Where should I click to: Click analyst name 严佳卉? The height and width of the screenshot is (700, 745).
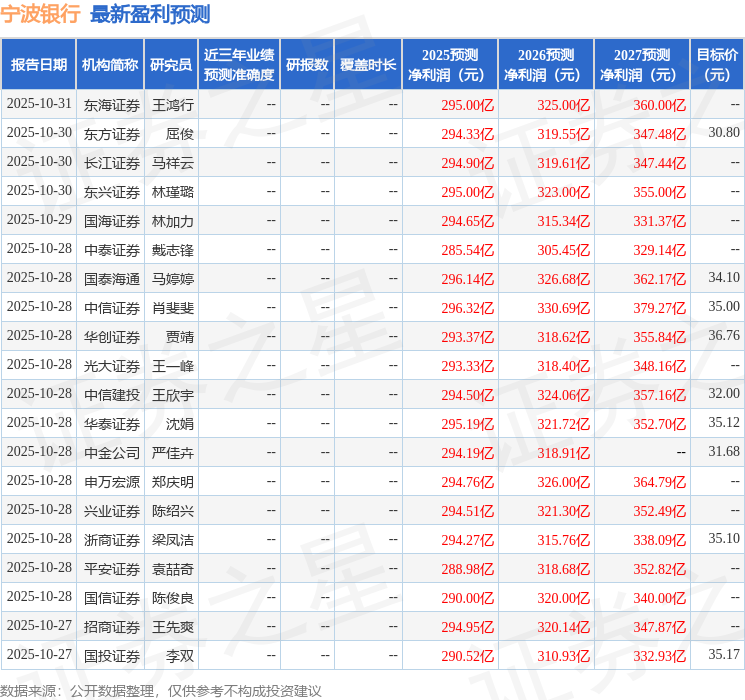[x=173, y=453]
